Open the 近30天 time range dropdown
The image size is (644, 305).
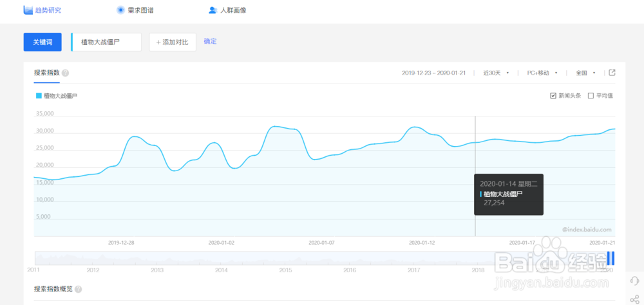click(x=497, y=73)
